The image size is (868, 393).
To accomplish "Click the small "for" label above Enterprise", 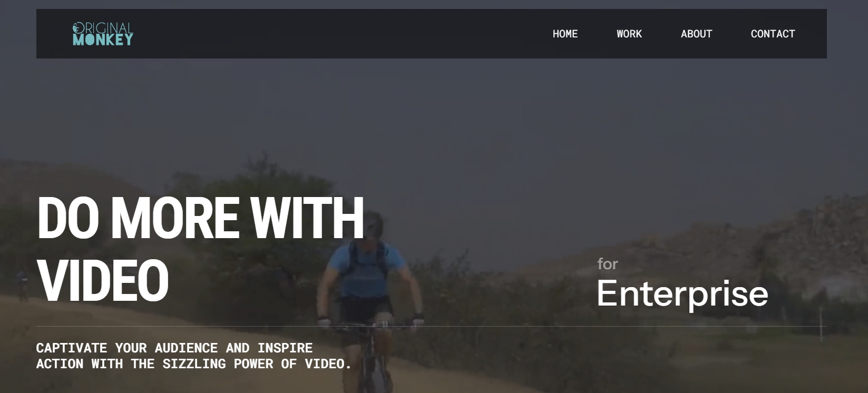I will (607, 264).
